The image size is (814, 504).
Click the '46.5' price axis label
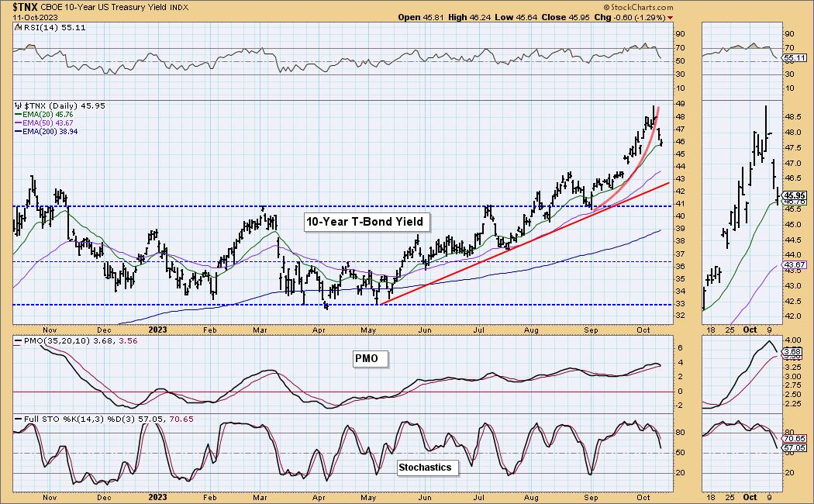point(793,178)
